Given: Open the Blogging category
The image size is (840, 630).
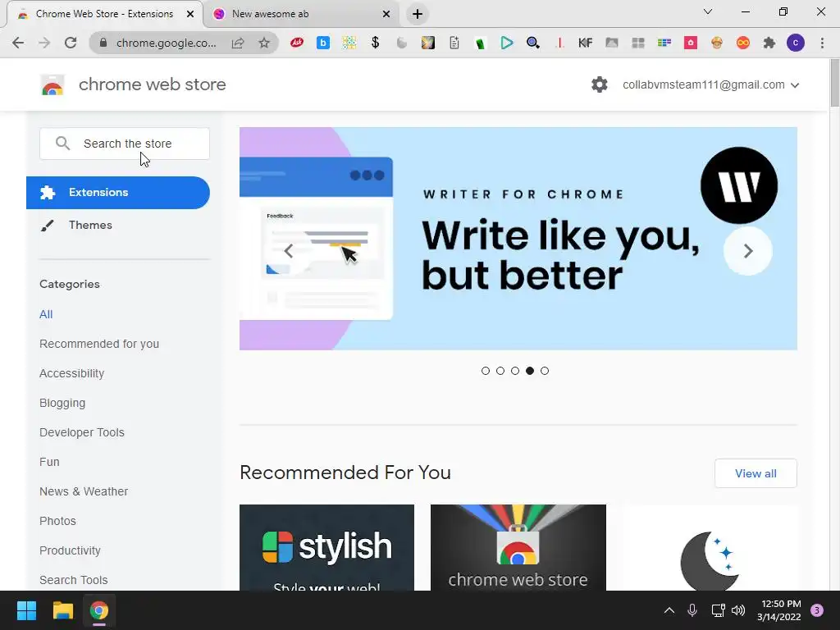Looking at the screenshot, I should [x=62, y=403].
